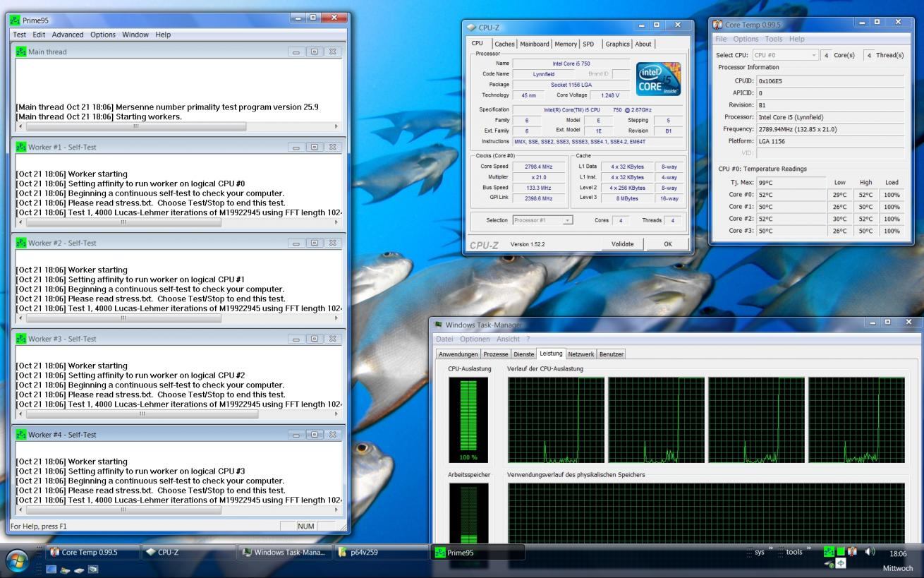This screenshot has height=578, width=924.
Task: Click OK in CPU-Z
Action: coord(667,244)
